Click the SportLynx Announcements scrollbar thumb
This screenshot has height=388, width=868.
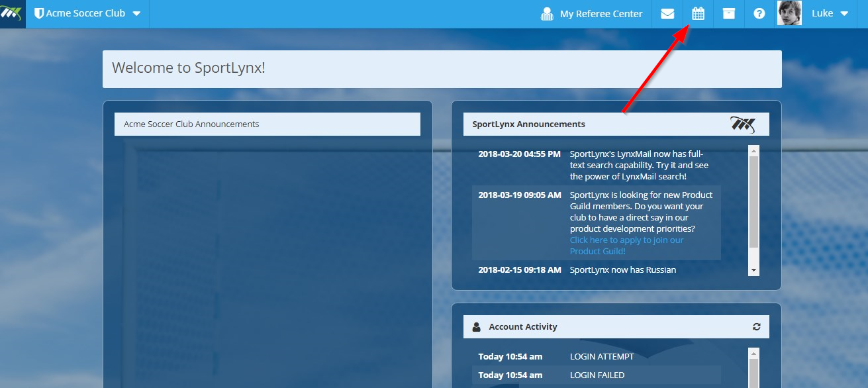pos(753,202)
